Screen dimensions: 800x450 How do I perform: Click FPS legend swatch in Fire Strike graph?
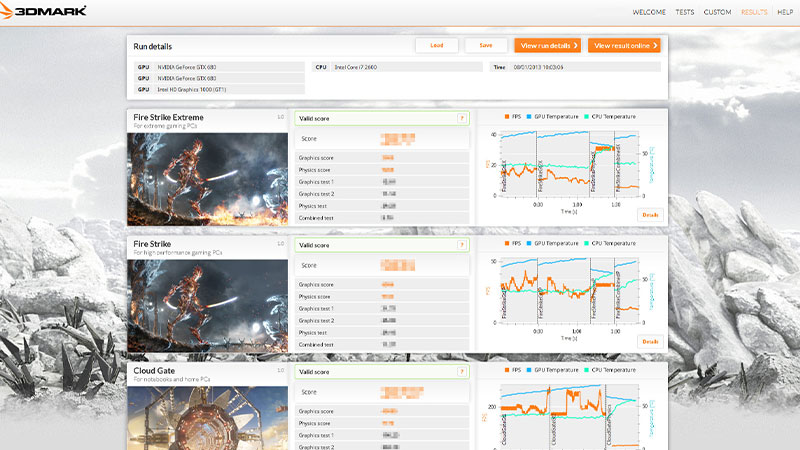click(x=507, y=243)
